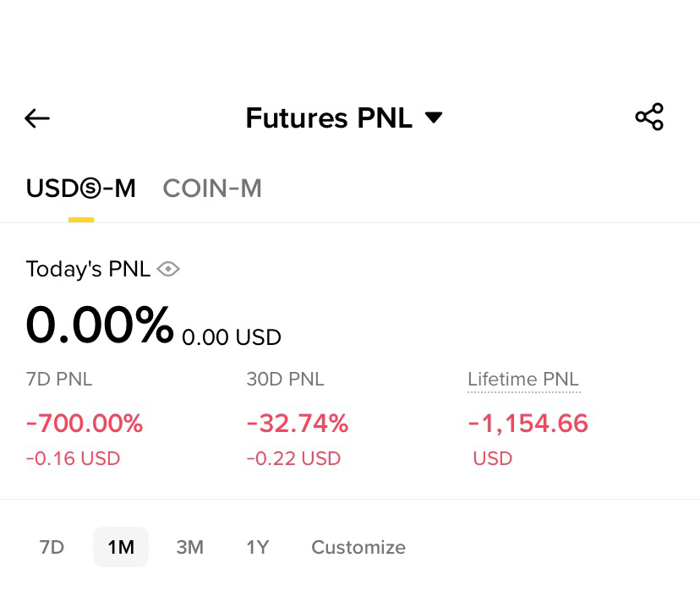Toggle Today's PNL visibility eye icon
700x596 pixels.
coord(168,269)
